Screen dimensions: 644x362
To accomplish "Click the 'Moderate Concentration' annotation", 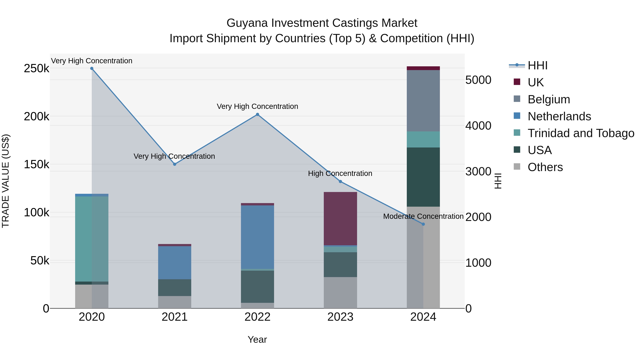I will pos(423,216).
